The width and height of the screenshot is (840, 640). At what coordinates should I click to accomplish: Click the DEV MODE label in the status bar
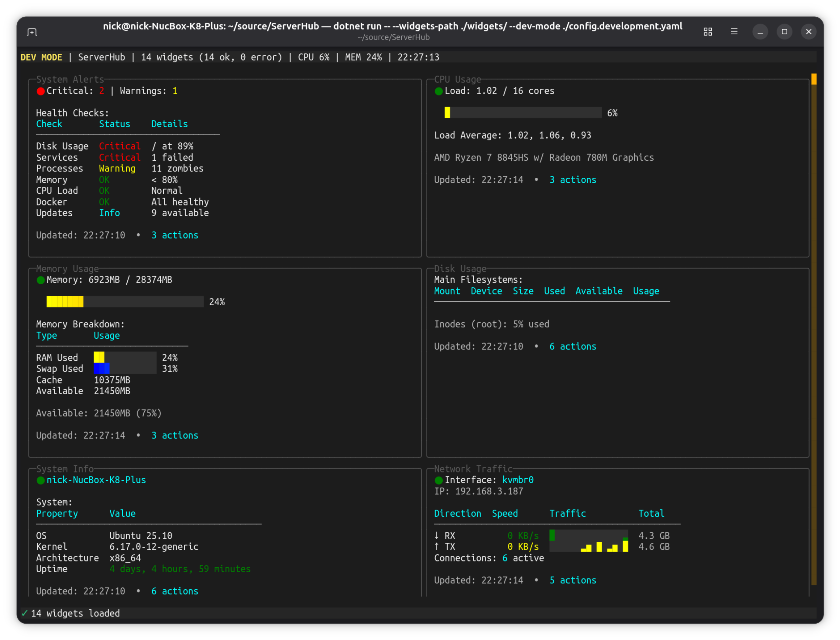click(x=41, y=57)
